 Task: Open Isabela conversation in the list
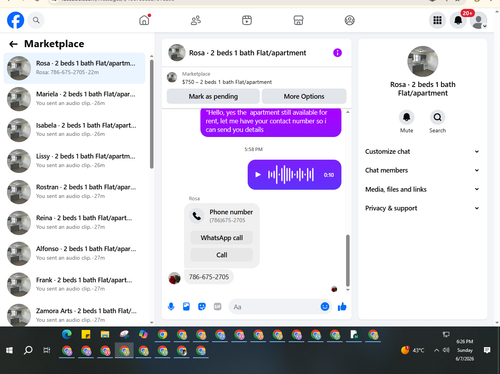point(74,130)
